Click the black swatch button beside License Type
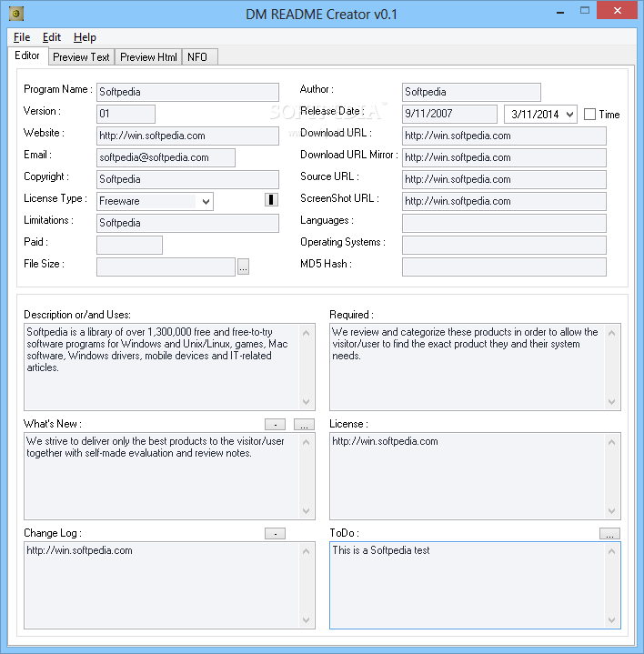The height and width of the screenshot is (654, 644). point(271,200)
